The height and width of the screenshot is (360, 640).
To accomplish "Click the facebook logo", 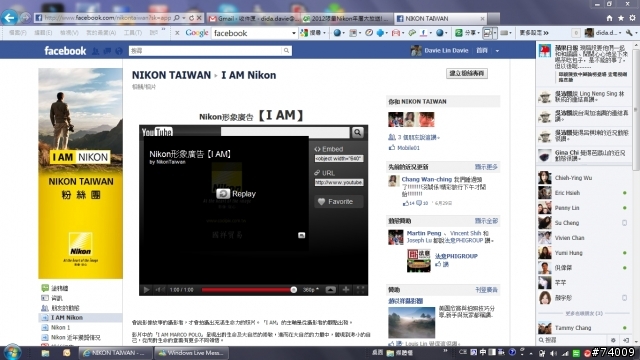I will (65, 51).
